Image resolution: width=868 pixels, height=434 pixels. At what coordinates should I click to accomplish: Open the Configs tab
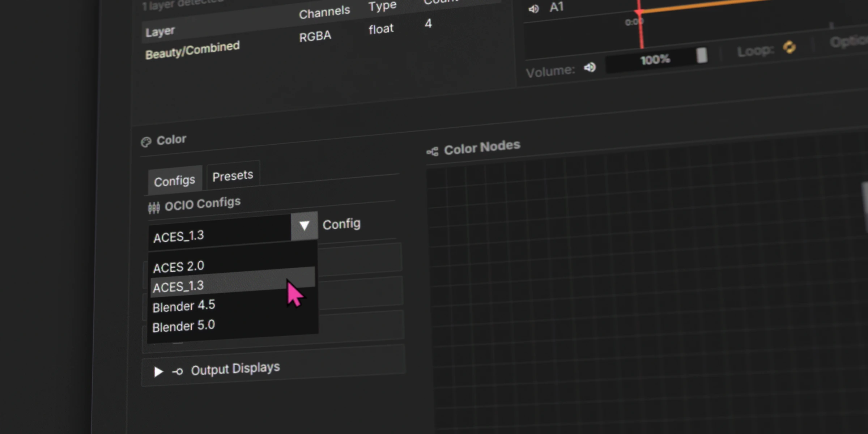pos(174,181)
